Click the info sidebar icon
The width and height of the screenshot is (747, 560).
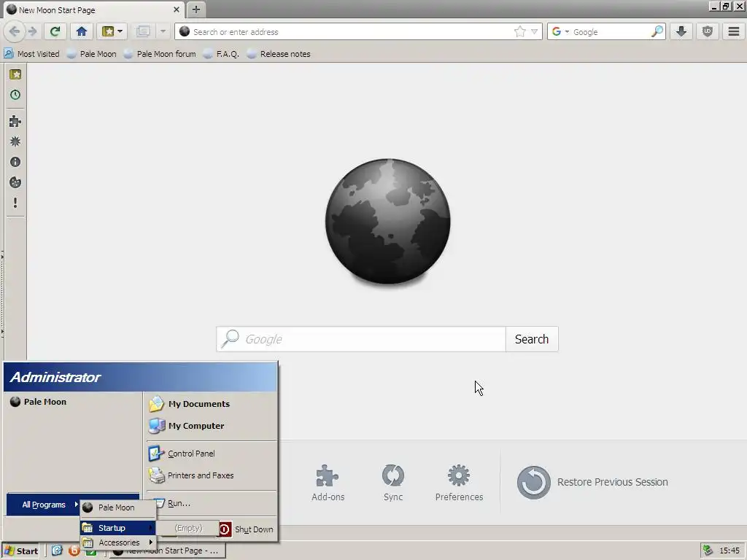(x=15, y=162)
